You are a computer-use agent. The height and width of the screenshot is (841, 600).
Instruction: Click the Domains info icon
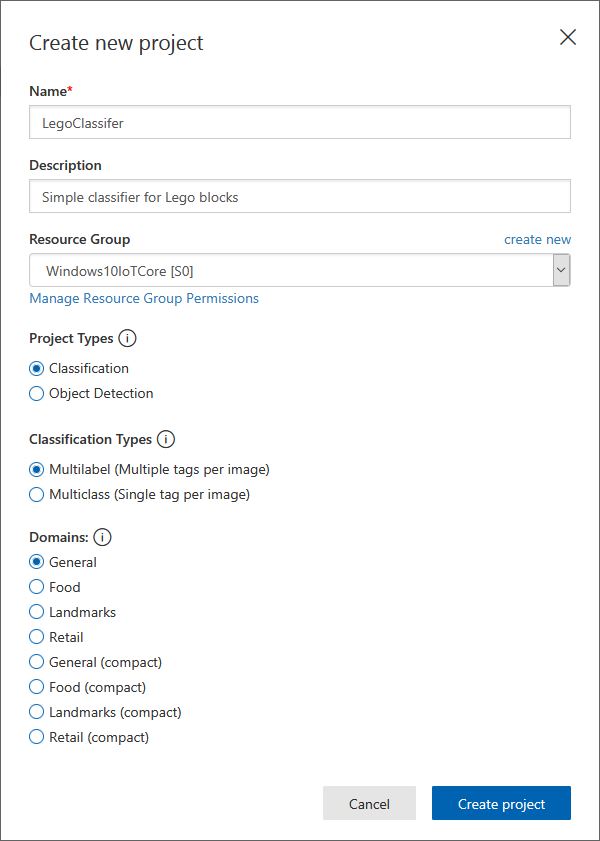point(103,537)
